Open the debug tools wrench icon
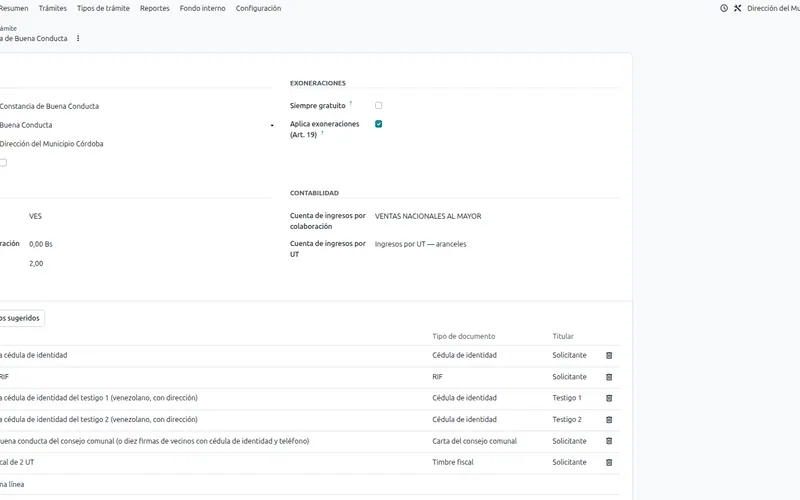Screen dimensions: 800x500 pyautogui.click(x=737, y=8)
